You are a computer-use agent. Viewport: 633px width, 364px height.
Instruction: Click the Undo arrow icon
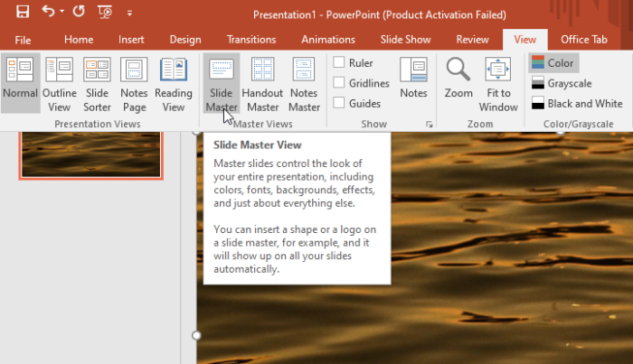(47, 13)
